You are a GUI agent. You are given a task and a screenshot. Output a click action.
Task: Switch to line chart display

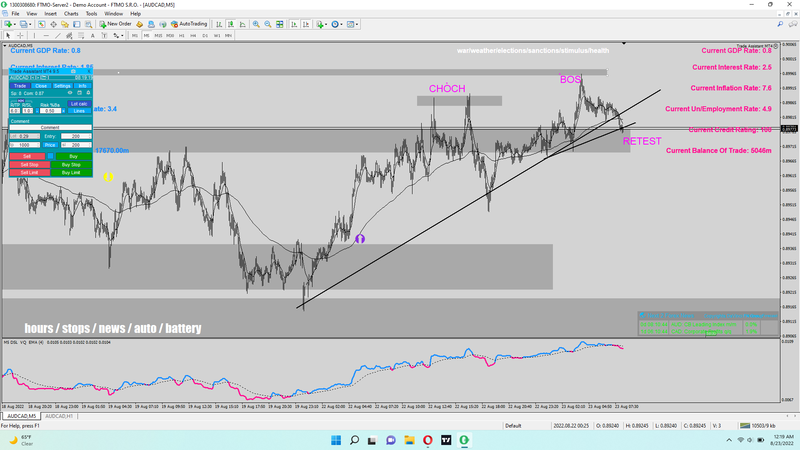242,24
